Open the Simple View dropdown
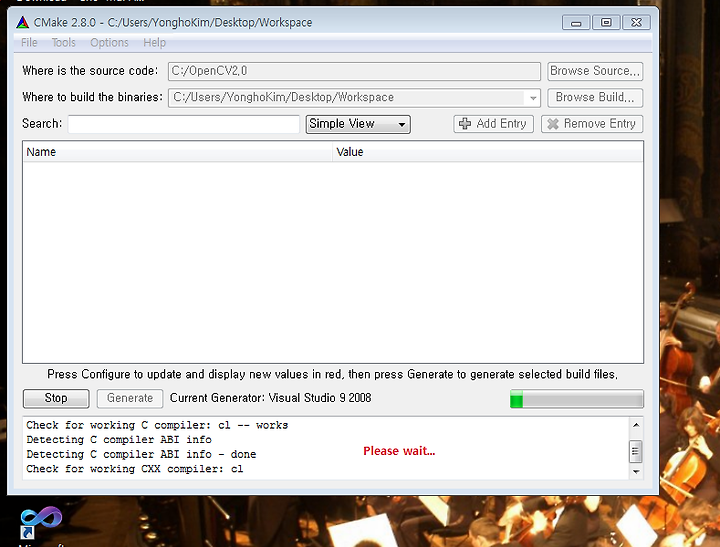Viewport: 720px width, 547px height. (x=358, y=124)
